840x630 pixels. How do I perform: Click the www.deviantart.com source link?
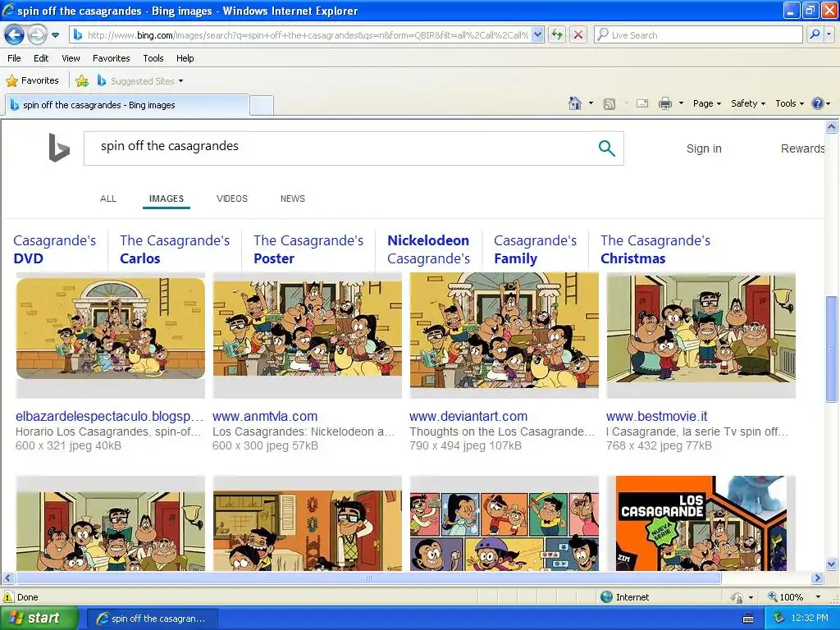pos(468,416)
